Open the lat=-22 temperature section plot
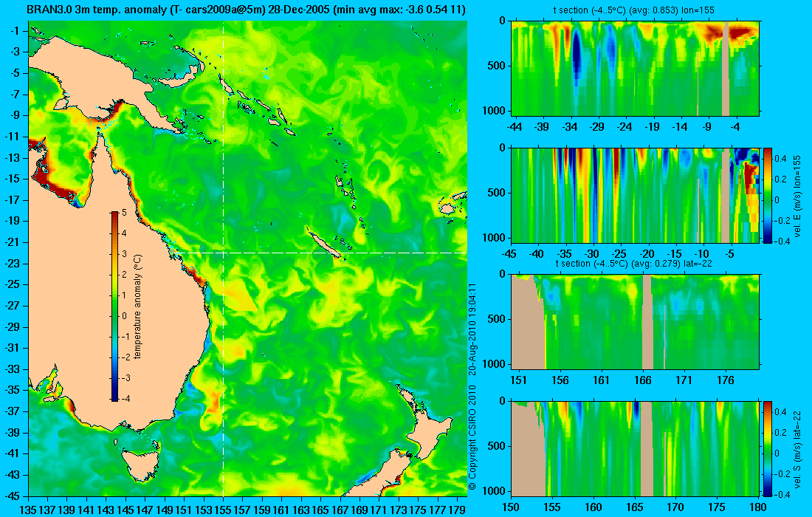Viewport: 812px width, 517px height. (635, 322)
